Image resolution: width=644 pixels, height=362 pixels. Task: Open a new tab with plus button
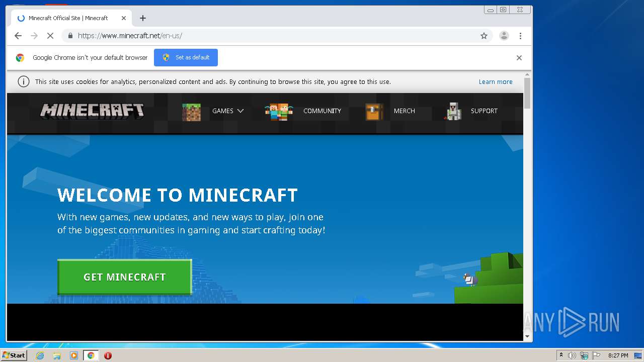pyautogui.click(x=143, y=18)
